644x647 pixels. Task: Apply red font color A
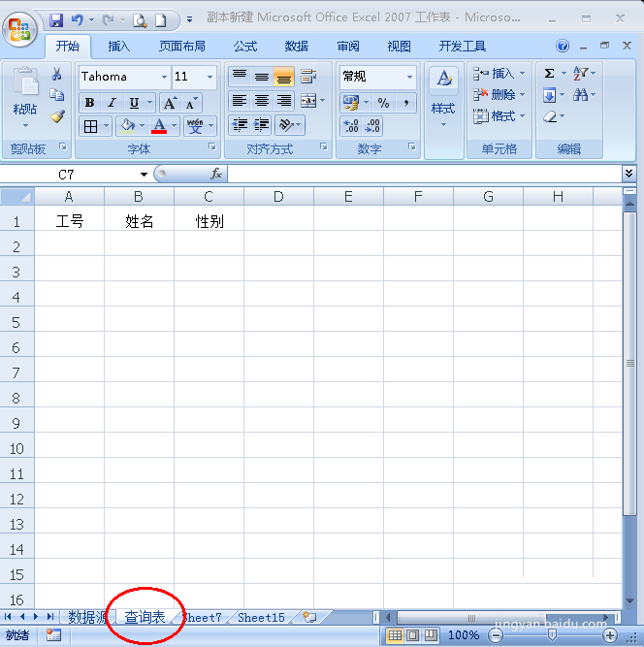coord(159,126)
